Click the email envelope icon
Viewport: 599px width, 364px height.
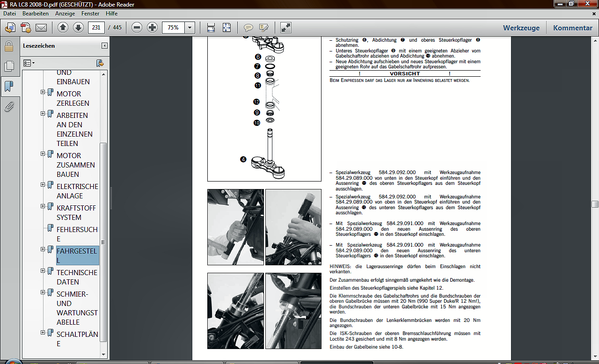pyautogui.click(x=41, y=28)
